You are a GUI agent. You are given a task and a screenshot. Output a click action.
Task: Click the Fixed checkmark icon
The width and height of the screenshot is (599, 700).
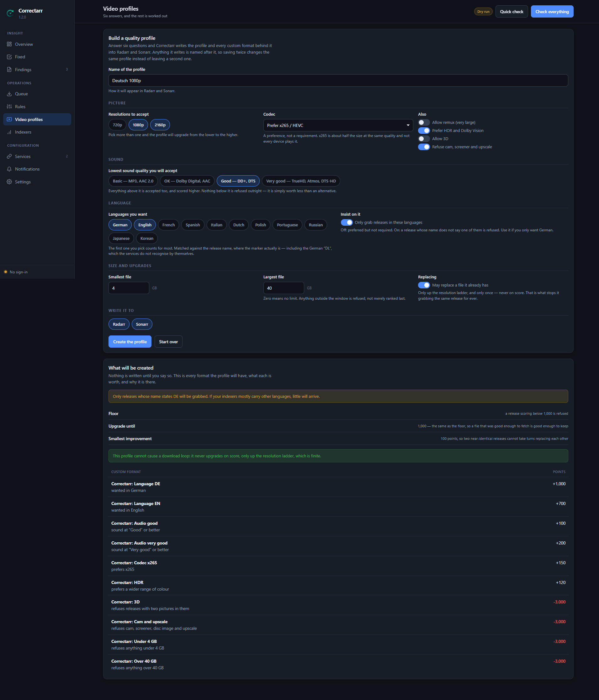9,57
